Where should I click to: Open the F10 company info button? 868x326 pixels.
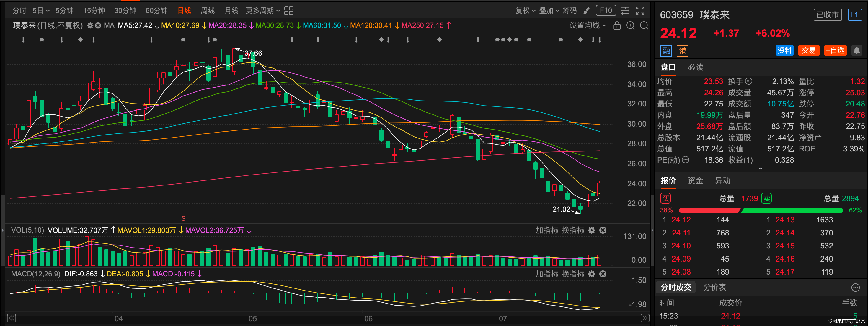coord(606,10)
